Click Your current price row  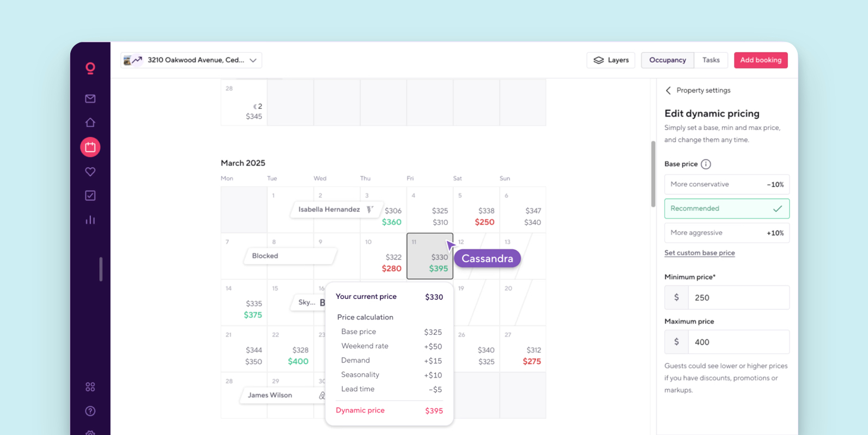[x=389, y=297]
